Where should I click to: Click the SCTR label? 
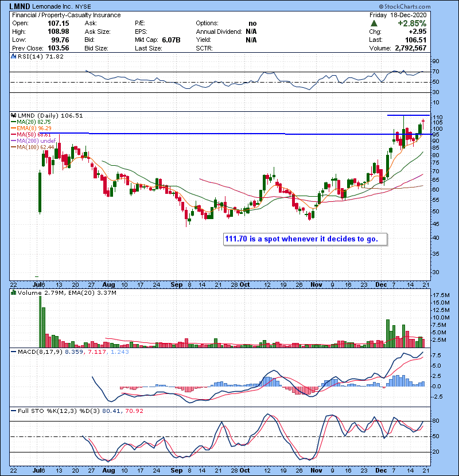click(204, 48)
